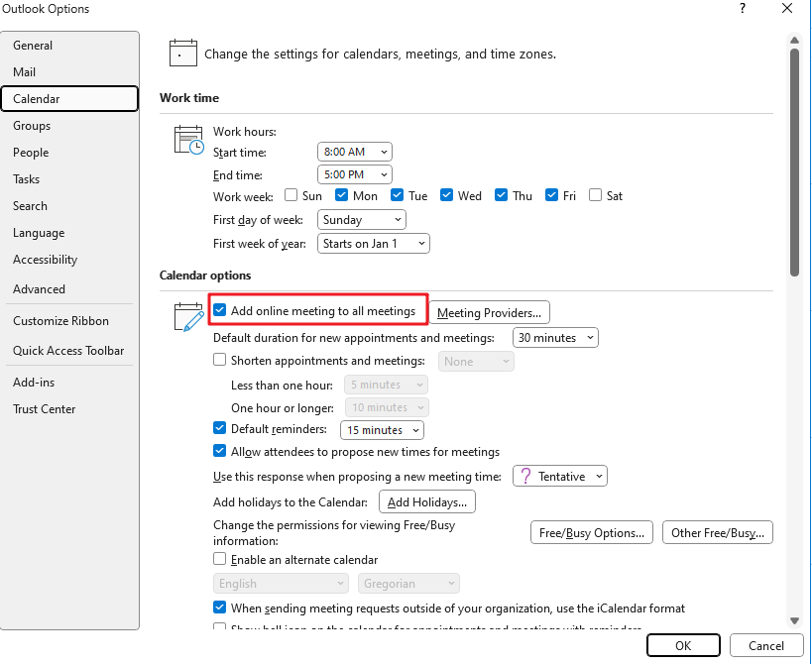Click the scrollbar up arrow
812x664 pixels.
coord(794,40)
